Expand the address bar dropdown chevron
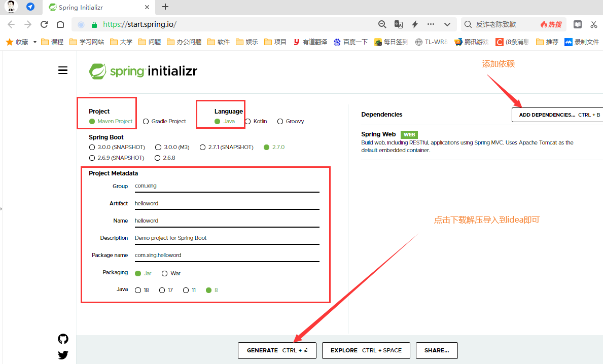The image size is (603, 364). (447, 25)
